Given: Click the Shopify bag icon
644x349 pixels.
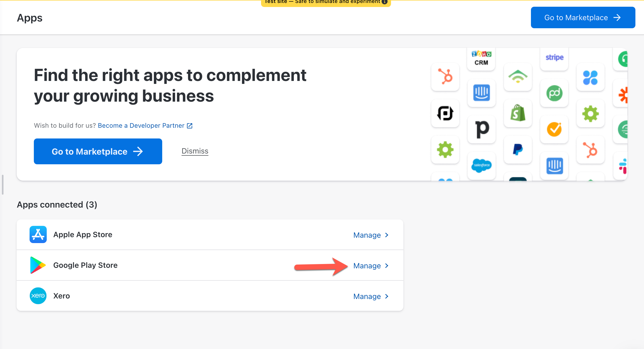Looking at the screenshot, I should [x=518, y=113].
